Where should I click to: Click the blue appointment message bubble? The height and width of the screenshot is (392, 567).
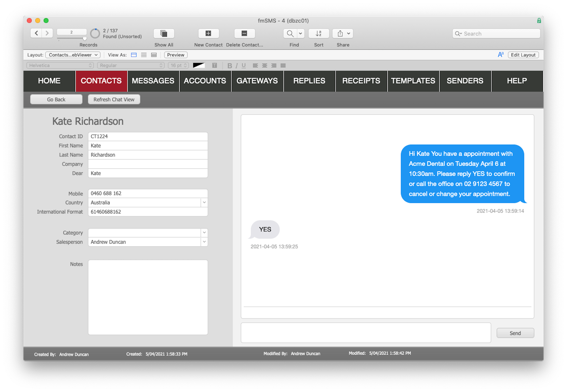[x=463, y=174]
